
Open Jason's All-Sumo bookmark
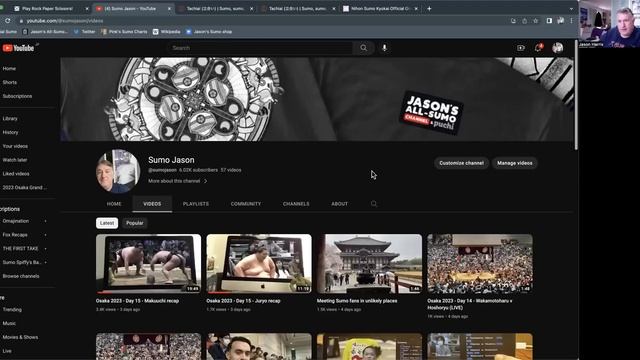tap(45, 31)
